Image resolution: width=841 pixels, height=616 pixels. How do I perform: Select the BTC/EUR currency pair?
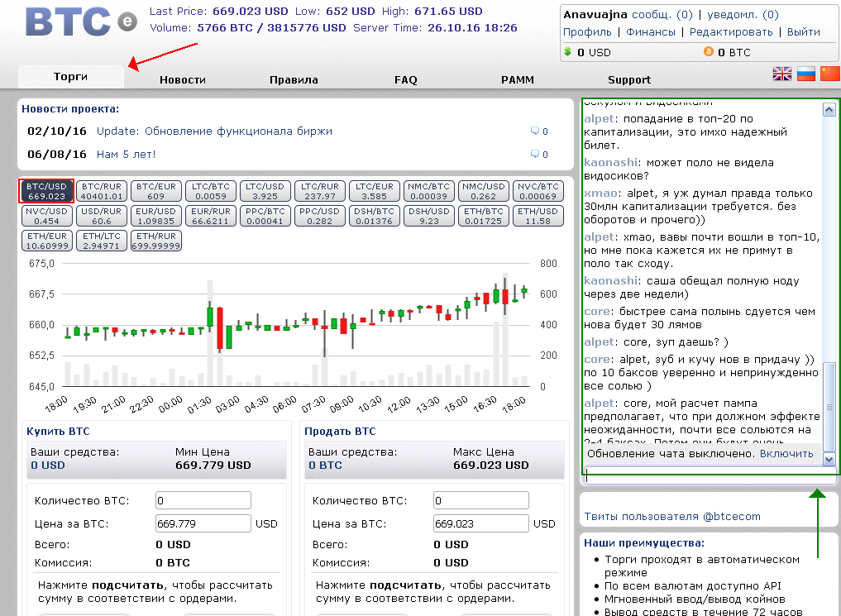tap(156, 191)
